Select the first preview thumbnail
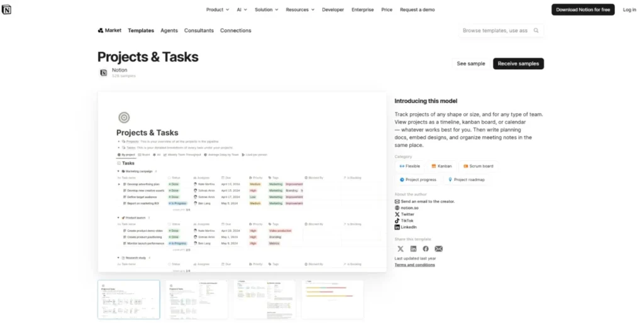 (128, 300)
